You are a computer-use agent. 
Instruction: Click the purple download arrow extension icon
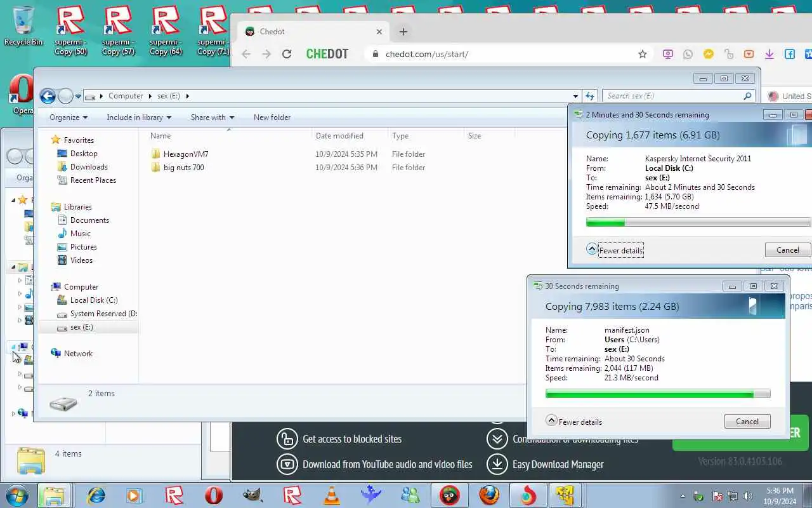click(x=769, y=54)
